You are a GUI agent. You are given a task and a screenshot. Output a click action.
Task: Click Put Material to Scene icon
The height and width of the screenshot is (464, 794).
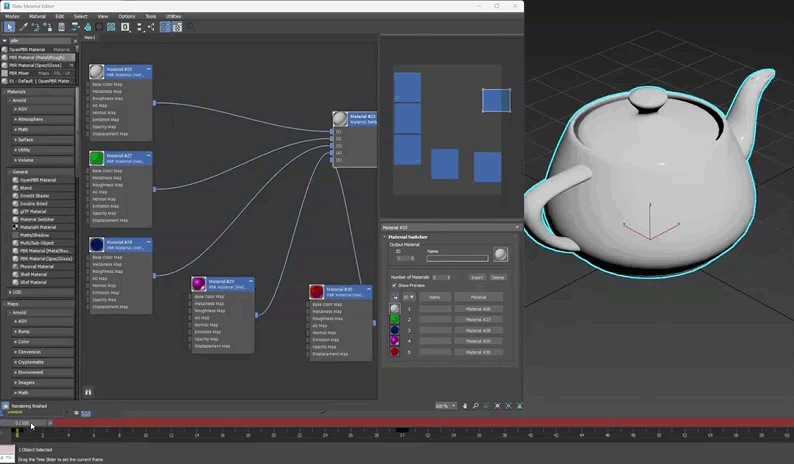click(x=35, y=27)
